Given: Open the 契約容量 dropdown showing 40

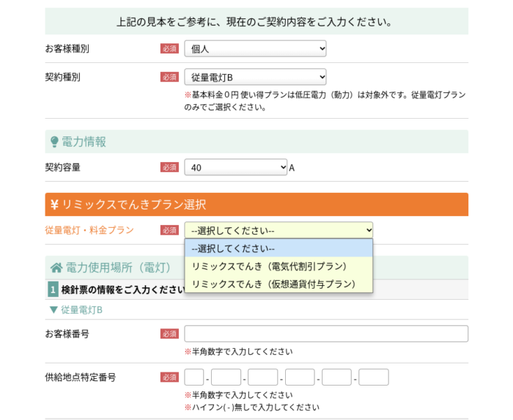Looking at the screenshot, I should 235,167.
